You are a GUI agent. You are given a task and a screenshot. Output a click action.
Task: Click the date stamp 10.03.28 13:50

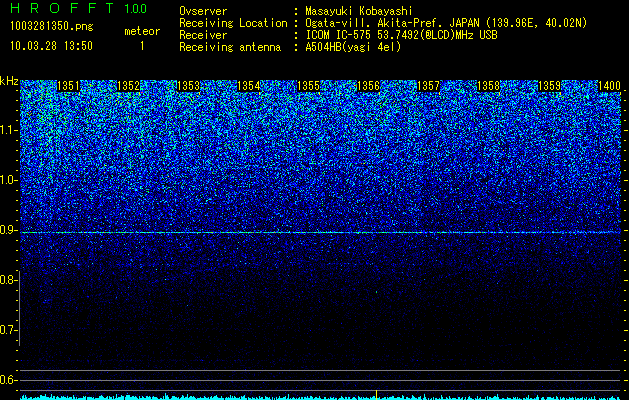[51, 46]
